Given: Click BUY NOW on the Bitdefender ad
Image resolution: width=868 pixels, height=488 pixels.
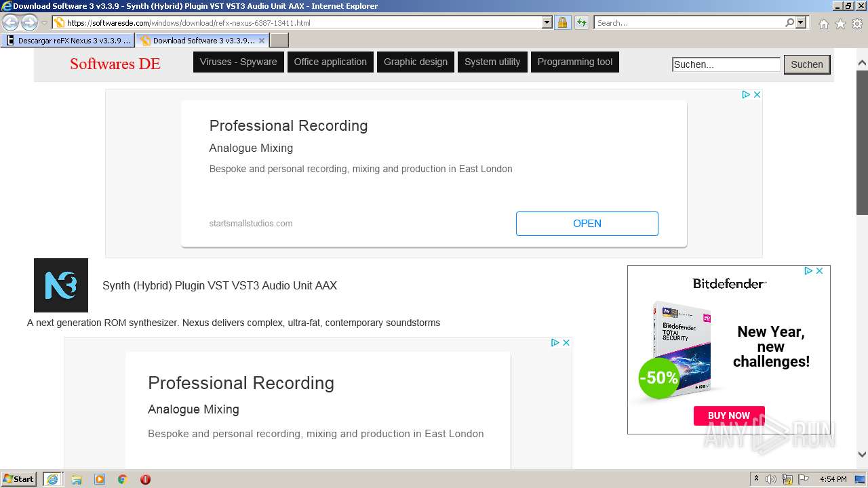Looking at the screenshot, I should pos(729,415).
